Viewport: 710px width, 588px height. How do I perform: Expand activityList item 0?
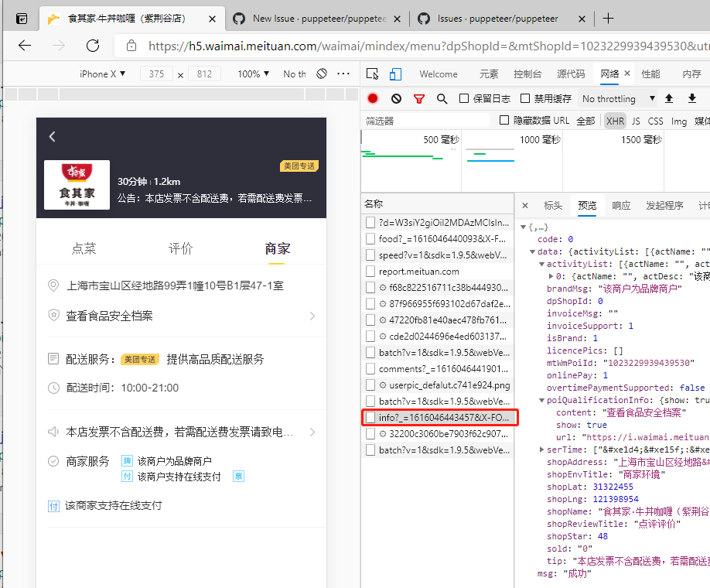[551, 276]
